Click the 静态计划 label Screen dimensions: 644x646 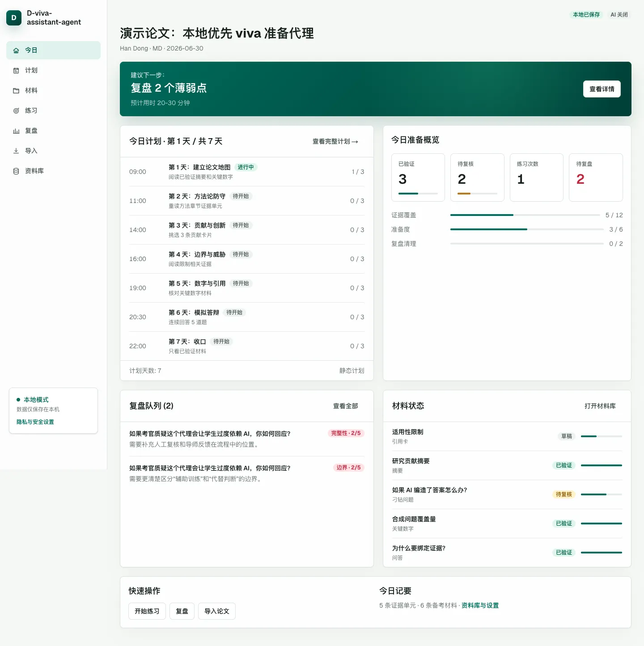coord(352,371)
